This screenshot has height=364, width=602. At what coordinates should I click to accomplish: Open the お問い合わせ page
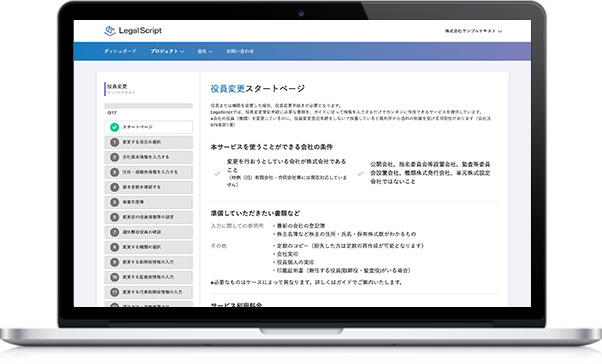tap(240, 51)
